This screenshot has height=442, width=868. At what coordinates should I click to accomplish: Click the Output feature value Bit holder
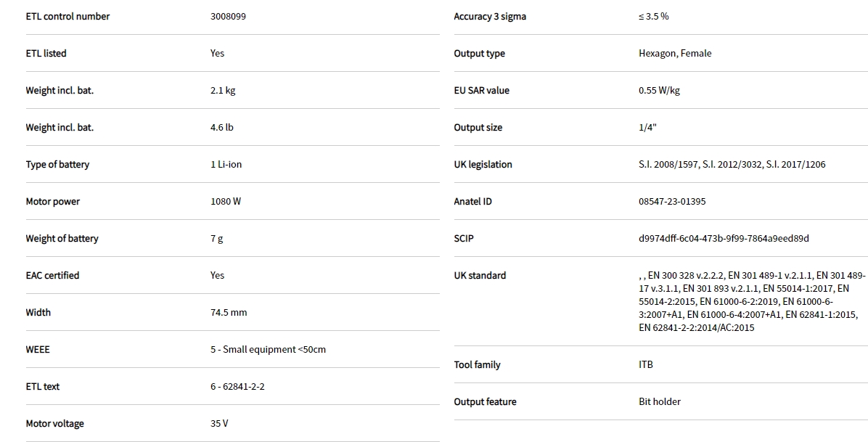tap(660, 401)
